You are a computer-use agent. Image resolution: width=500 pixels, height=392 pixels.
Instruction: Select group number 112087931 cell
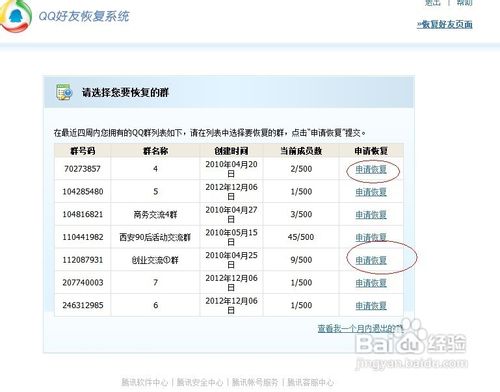click(x=83, y=260)
